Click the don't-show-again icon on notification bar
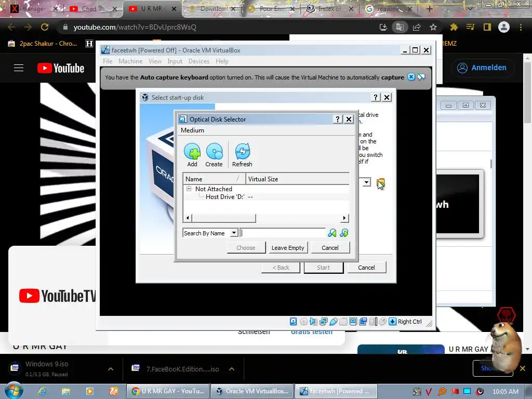 421,77
